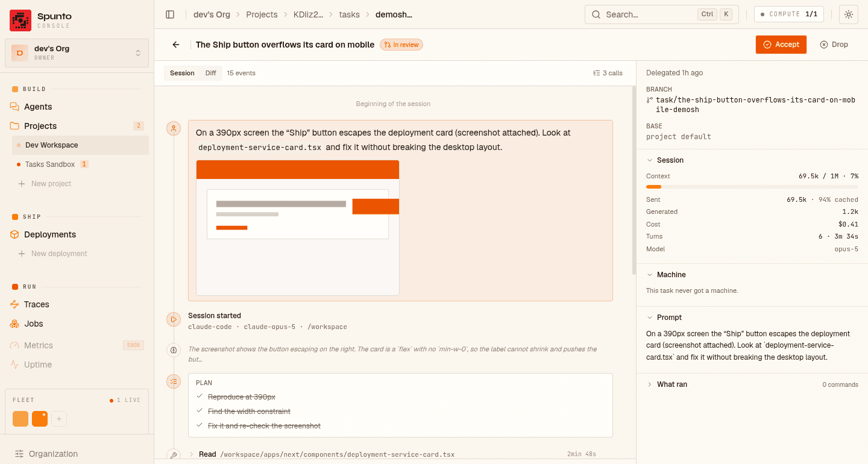
Task: Add a fleet machine with the plus tile
Action: [x=59, y=419]
